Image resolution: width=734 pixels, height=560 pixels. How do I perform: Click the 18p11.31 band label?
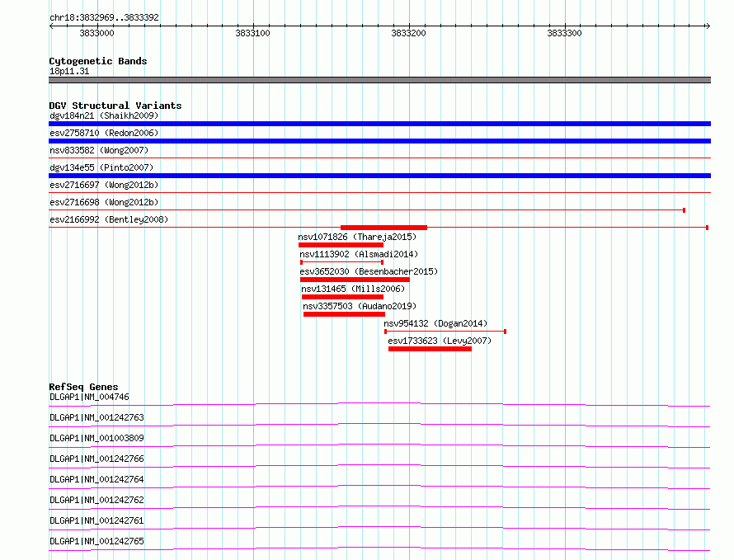(69, 71)
